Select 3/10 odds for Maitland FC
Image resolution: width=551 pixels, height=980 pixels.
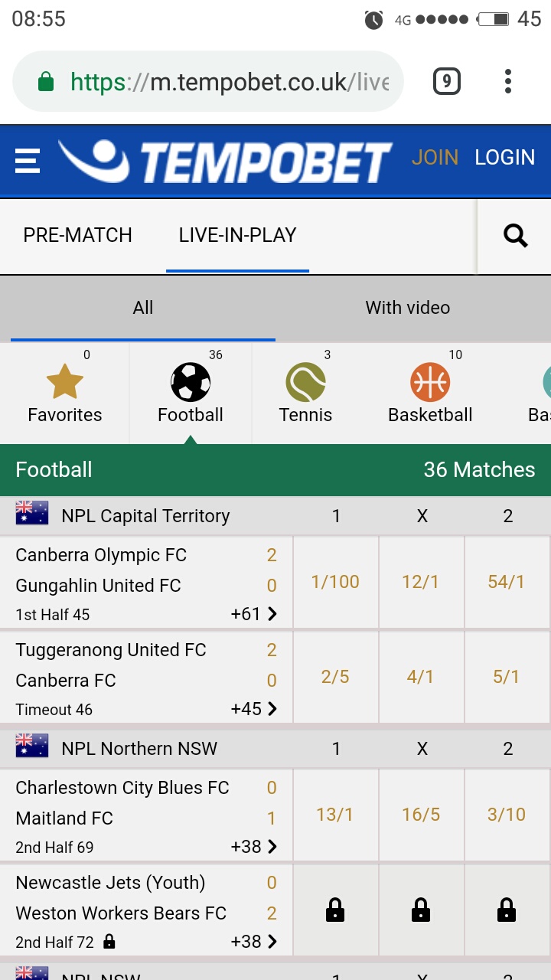pos(507,815)
